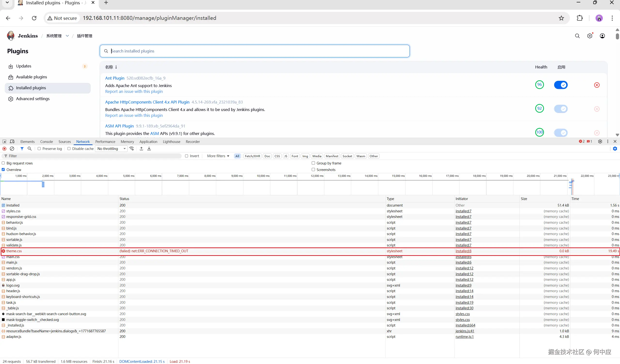Image resolution: width=620 pixels, height=364 pixels.
Task: Click the import HAR file icon
Action: tap(141, 149)
